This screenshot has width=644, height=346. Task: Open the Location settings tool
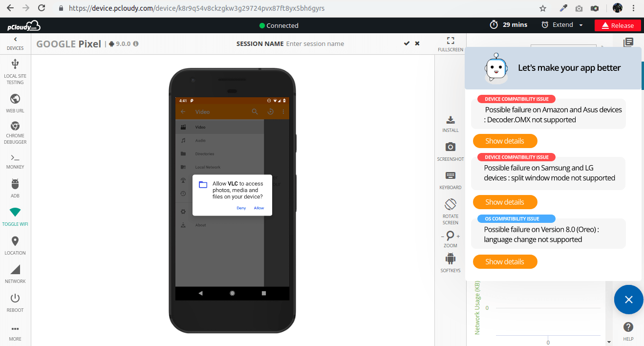click(15, 245)
